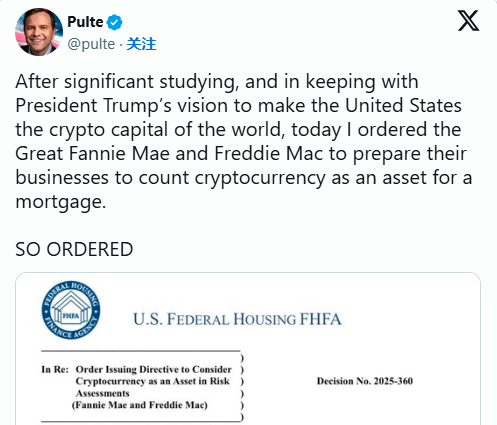This screenshot has width=497, height=425.
Task: Click the Decision No. 2025-360 text
Action: pyautogui.click(x=365, y=381)
